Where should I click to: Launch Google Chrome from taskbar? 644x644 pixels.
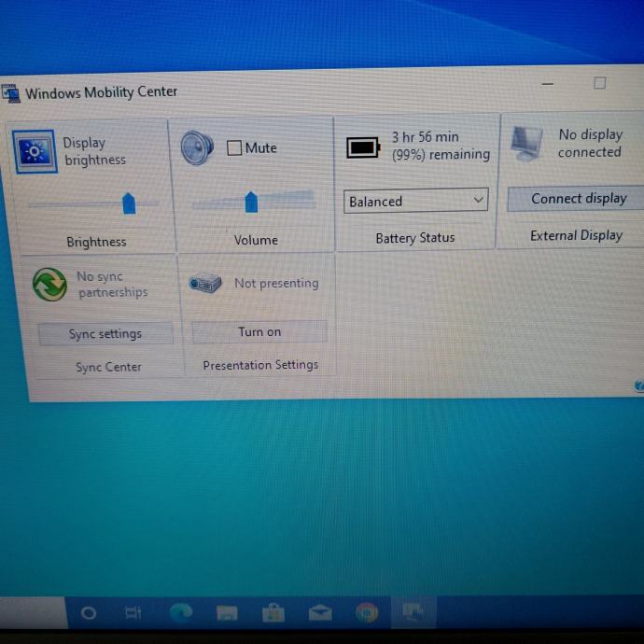(x=367, y=613)
